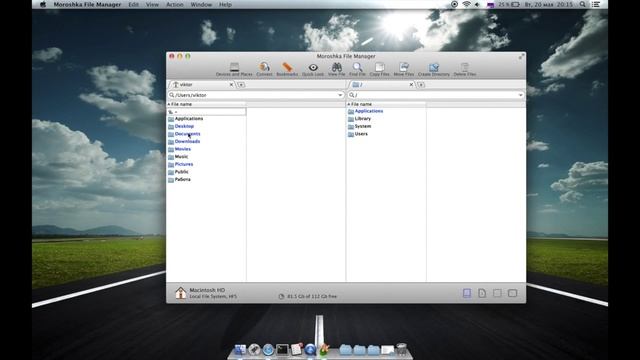Click Macintosh HD label in status bar
The height and width of the screenshot is (360, 640).
click(207, 290)
